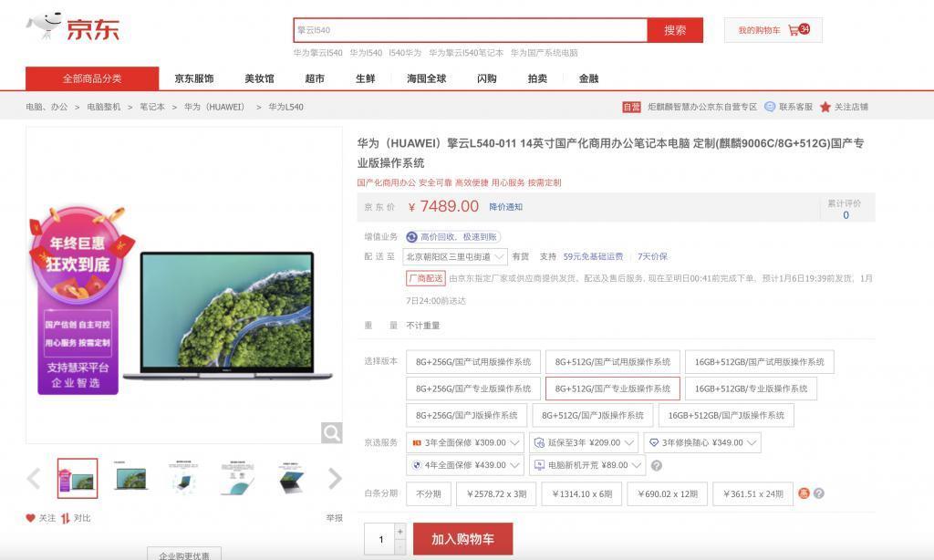Expand 3年修换随心 ¥349.00 dropdown
The image size is (934, 560).
tap(702, 442)
